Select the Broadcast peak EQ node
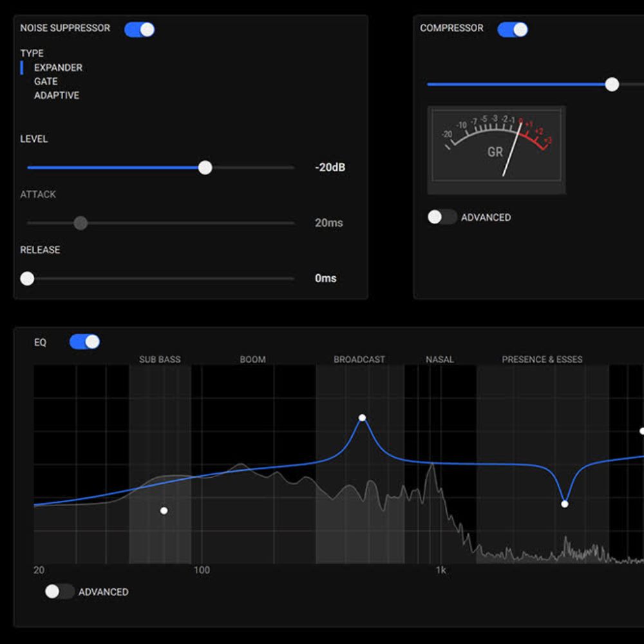 (362, 418)
